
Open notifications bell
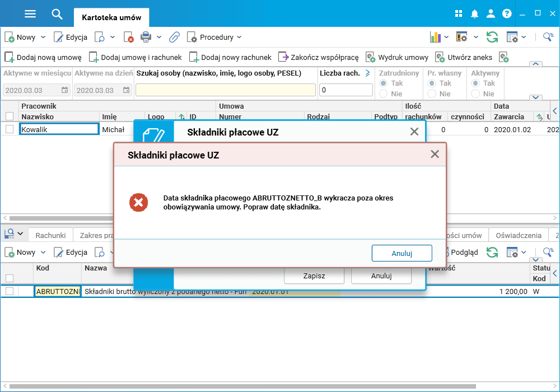(474, 14)
